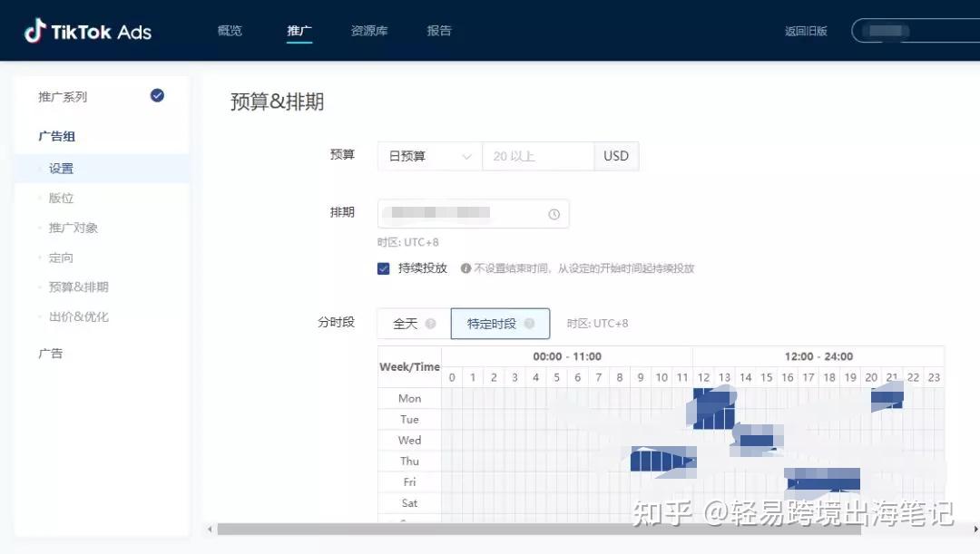Open the 报告 section in top navigation

439,30
